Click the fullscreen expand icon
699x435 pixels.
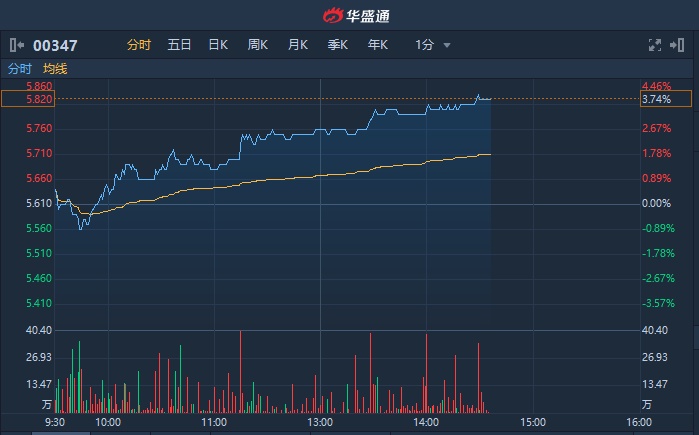[655, 45]
